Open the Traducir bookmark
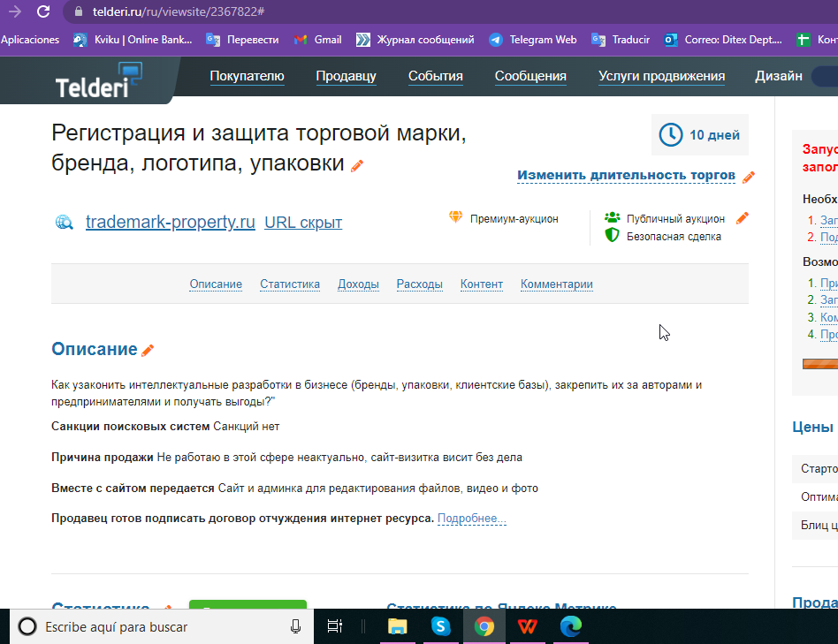This screenshot has width=838, height=644. point(621,40)
